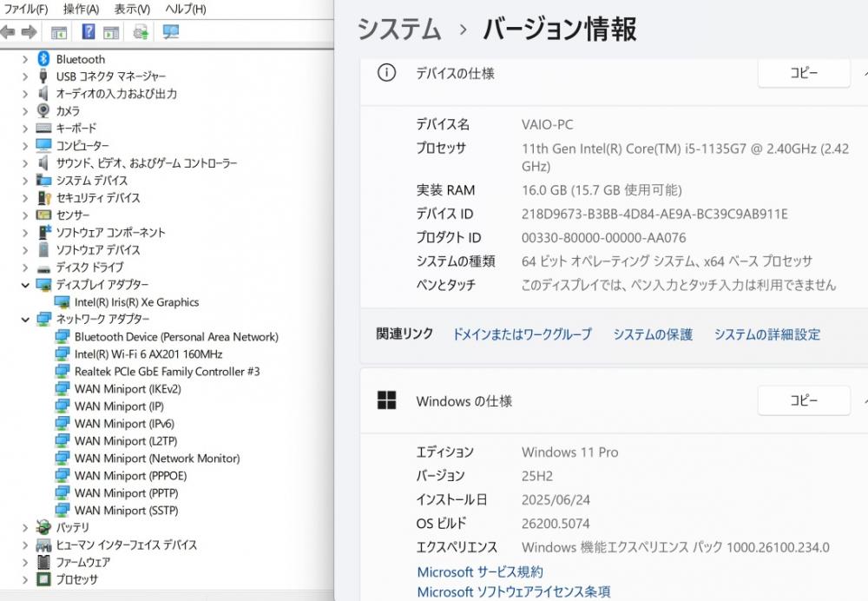Screen dimensions: 868x601
Task: Click the Windows logo beside Windows の仕様
Action: (386, 400)
